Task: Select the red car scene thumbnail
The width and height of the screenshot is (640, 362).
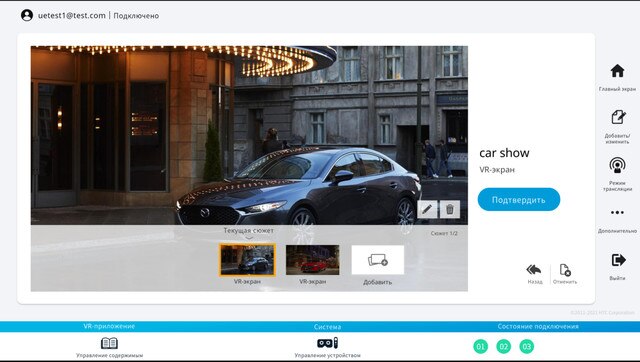Action: pos(313,260)
